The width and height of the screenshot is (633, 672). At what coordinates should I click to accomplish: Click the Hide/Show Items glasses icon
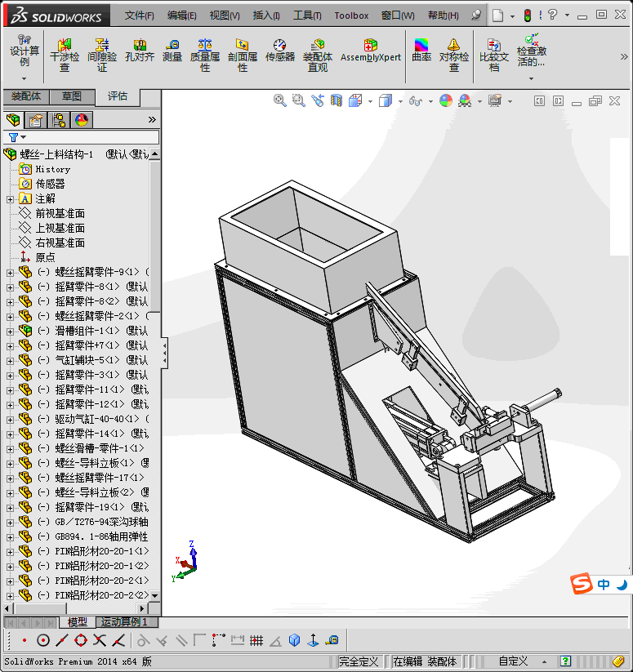click(415, 101)
